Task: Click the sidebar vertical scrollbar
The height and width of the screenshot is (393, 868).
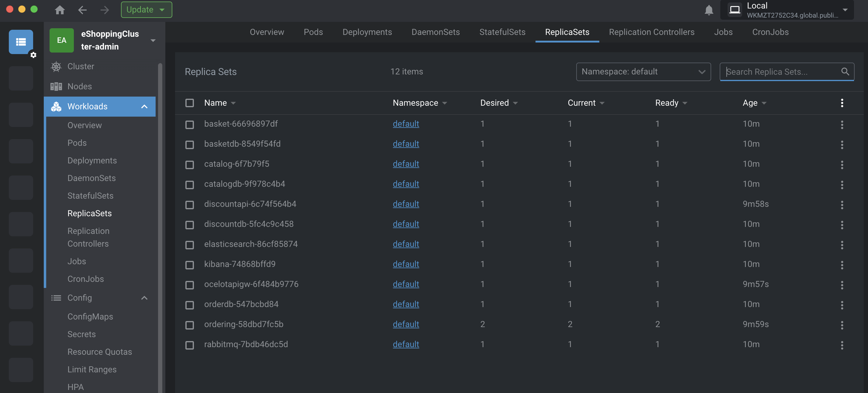Action: [160, 228]
